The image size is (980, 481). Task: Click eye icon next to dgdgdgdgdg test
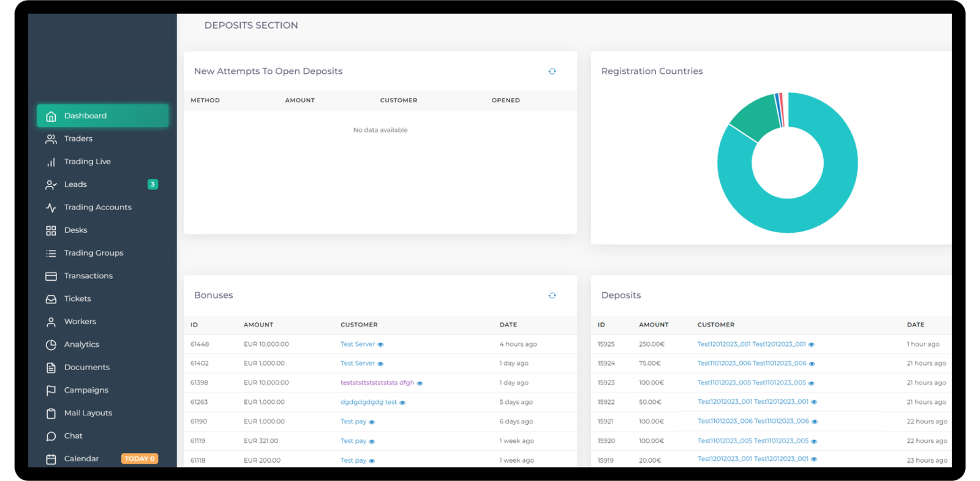pos(402,403)
